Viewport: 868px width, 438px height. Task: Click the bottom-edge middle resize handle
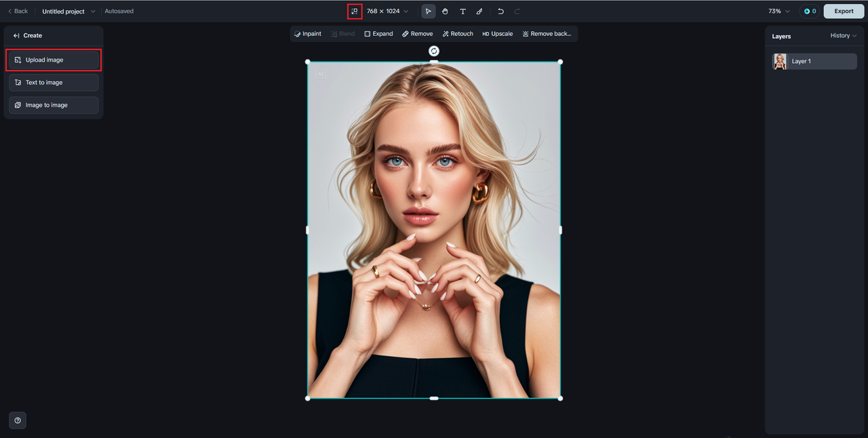(434, 398)
